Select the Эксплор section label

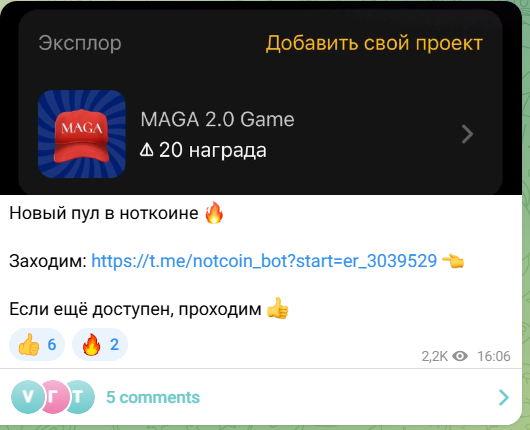click(80, 43)
